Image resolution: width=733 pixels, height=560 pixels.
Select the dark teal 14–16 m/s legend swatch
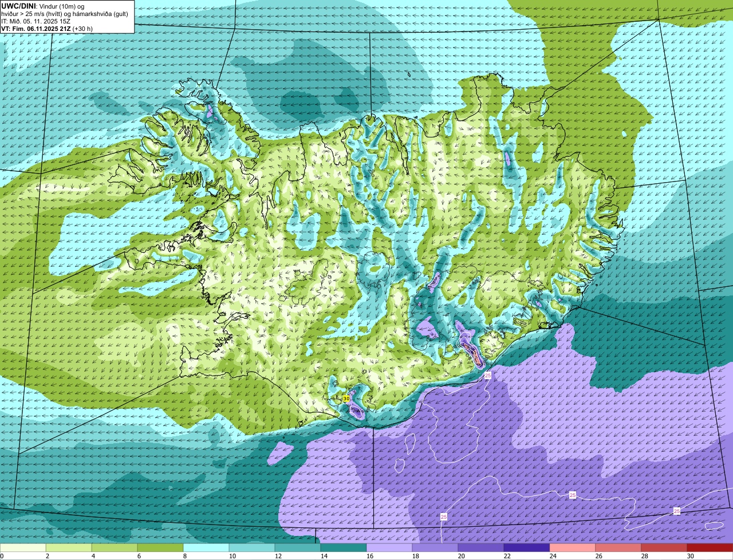pos(344,548)
